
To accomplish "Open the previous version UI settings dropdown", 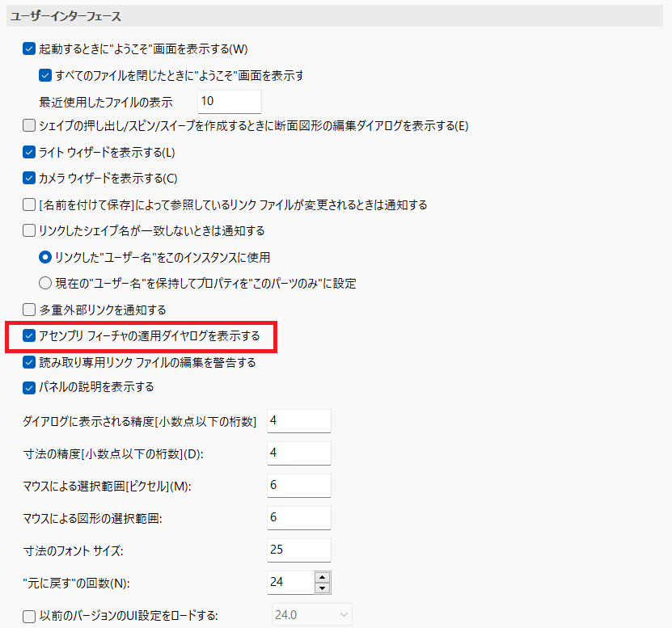I will [345, 614].
